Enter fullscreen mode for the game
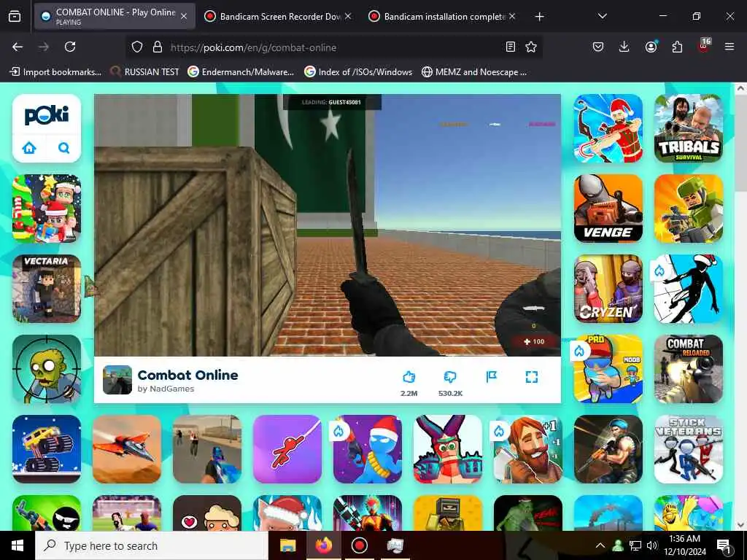747x560 pixels. [532, 377]
